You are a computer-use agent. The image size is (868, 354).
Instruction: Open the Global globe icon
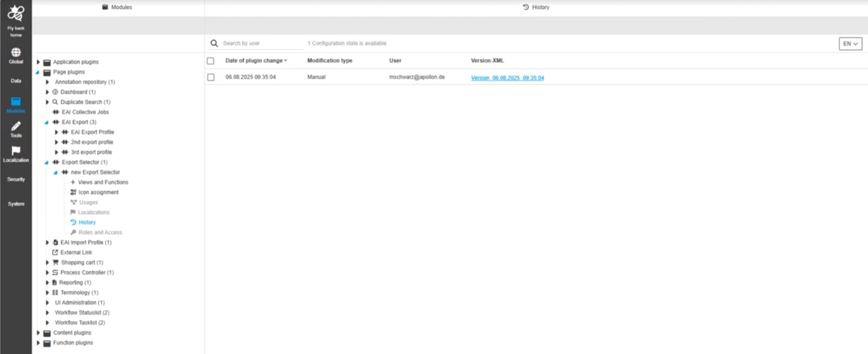coord(16,52)
